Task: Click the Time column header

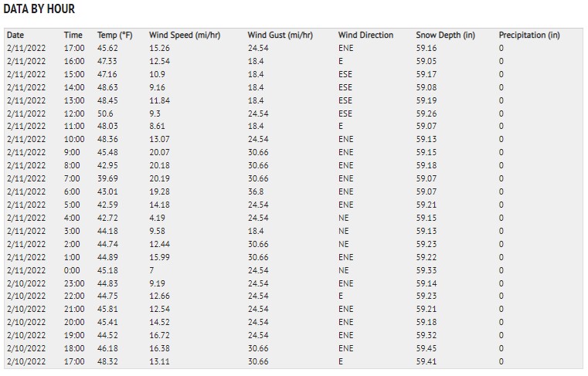Action: [x=73, y=36]
